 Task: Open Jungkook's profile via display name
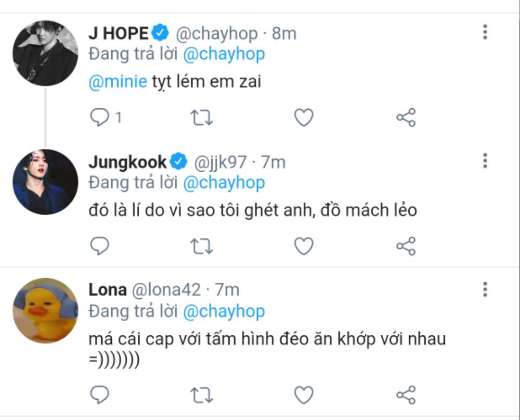coord(127,162)
